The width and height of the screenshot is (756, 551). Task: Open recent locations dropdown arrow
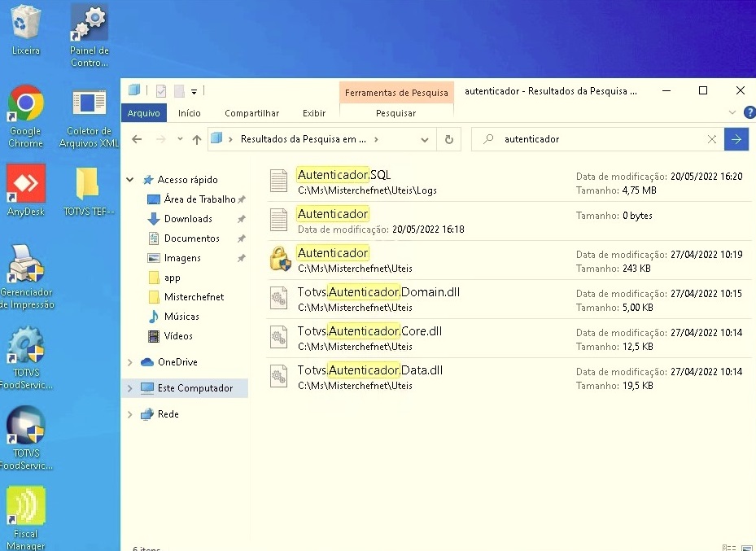(x=180, y=139)
